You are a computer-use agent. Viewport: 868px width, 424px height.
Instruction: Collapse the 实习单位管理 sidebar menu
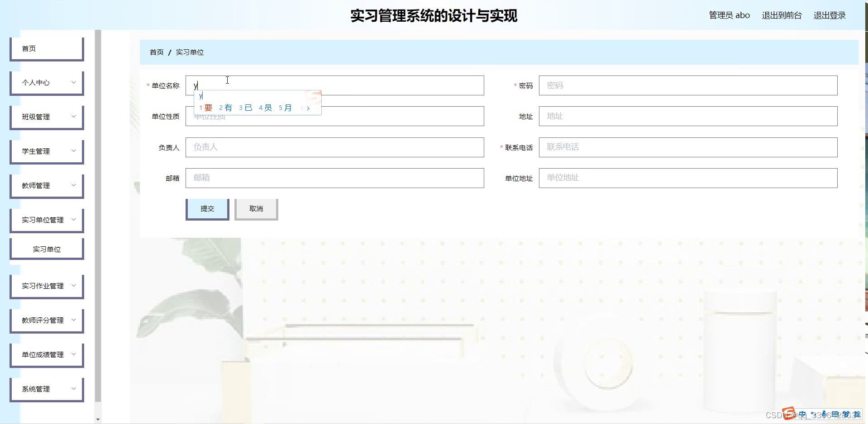click(47, 221)
